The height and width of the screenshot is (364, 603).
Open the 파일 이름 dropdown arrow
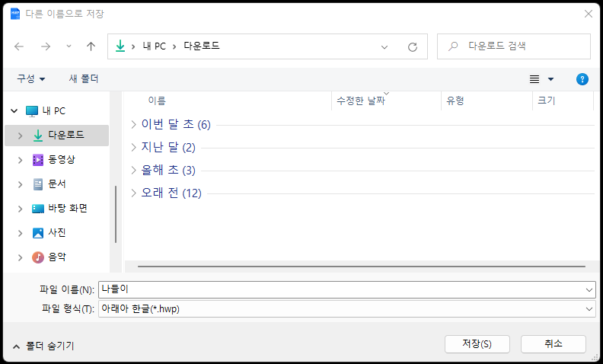pos(589,289)
